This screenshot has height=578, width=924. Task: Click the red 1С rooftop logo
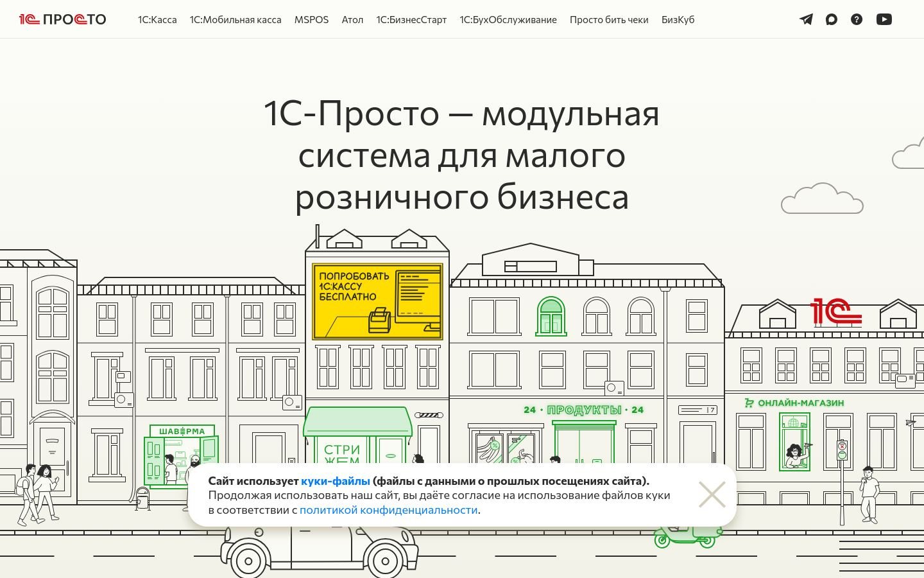pyautogui.click(x=836, y=311)
